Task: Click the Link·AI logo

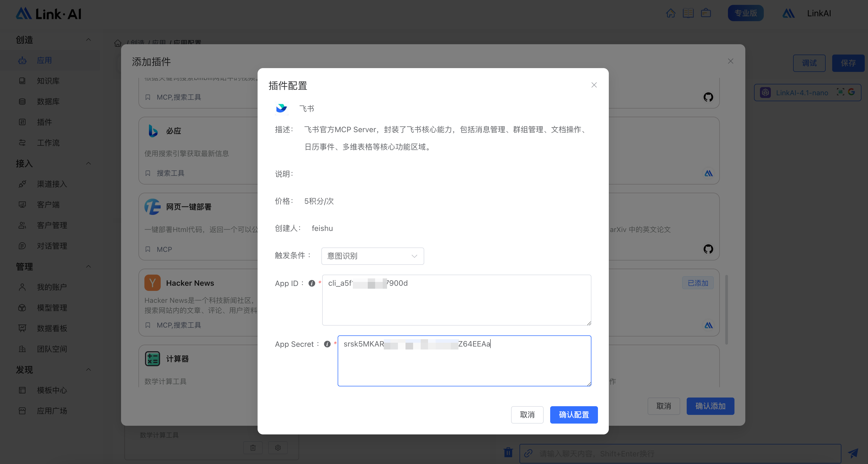Action: coord(49,14)
